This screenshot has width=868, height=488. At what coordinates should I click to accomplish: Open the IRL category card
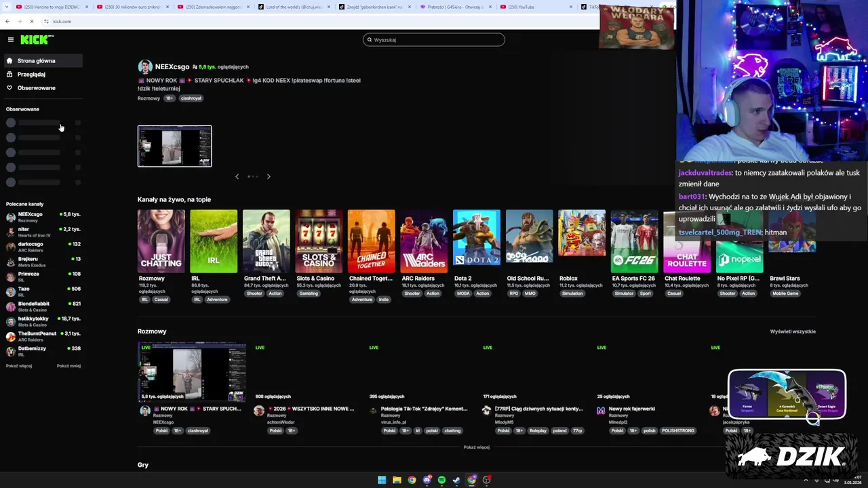[x=214, y=241]
